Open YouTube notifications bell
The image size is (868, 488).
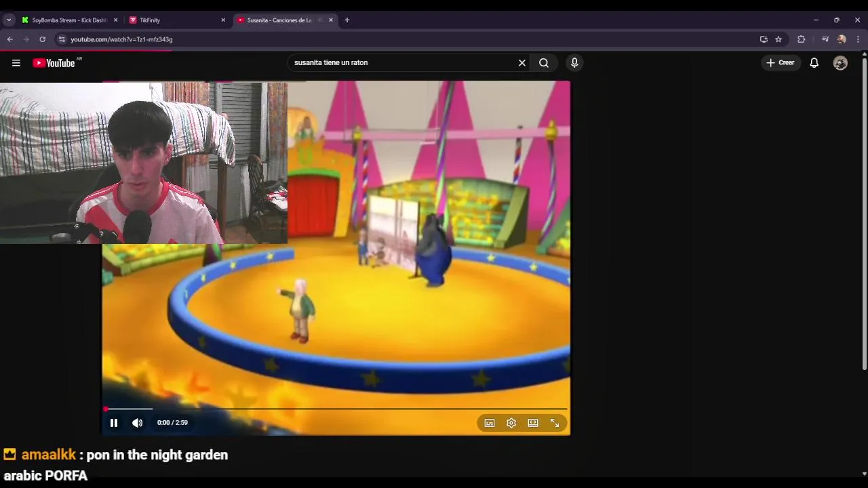pyautogui.click(x=814, y=63)
